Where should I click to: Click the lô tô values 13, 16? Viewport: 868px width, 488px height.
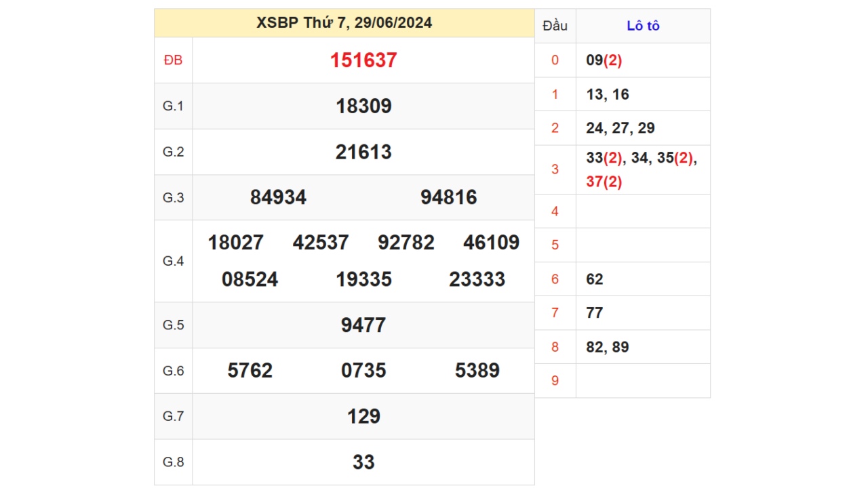[608, 94]
